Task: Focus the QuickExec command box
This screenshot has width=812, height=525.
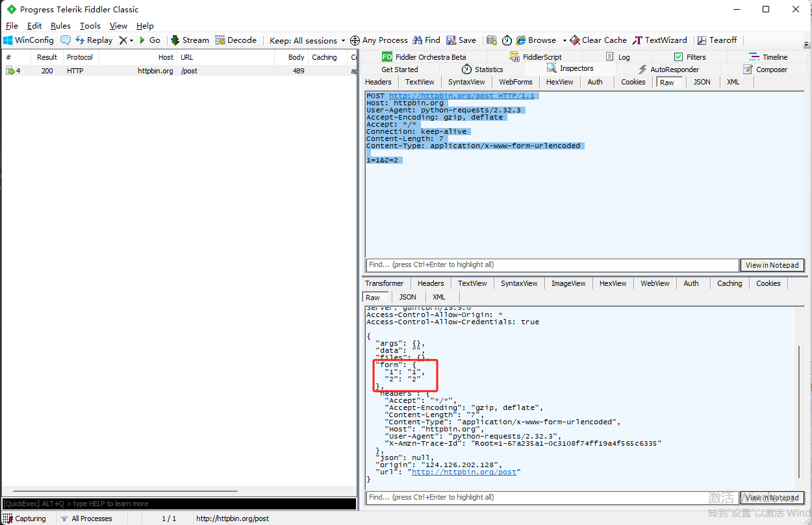Action: pos(179,504)
